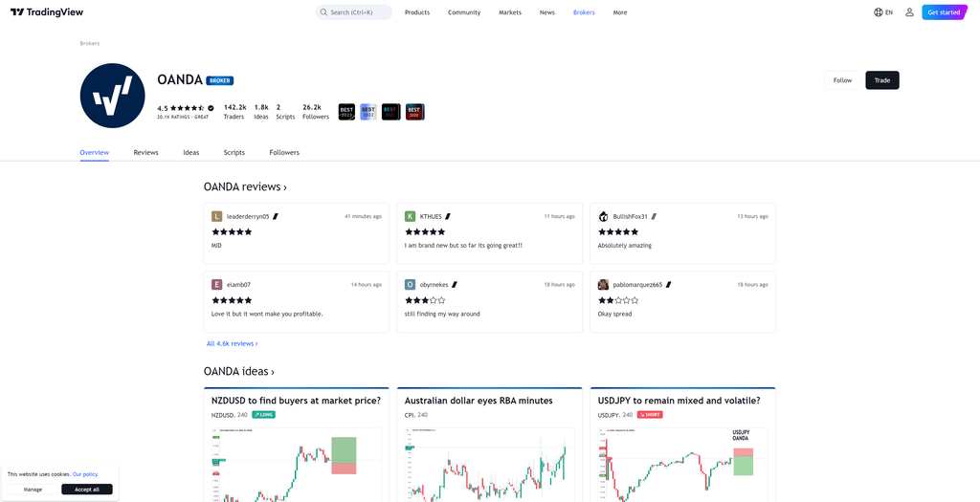
Task: Click pablomarquez665's avatar photo
Action: (x=603, y=285)
